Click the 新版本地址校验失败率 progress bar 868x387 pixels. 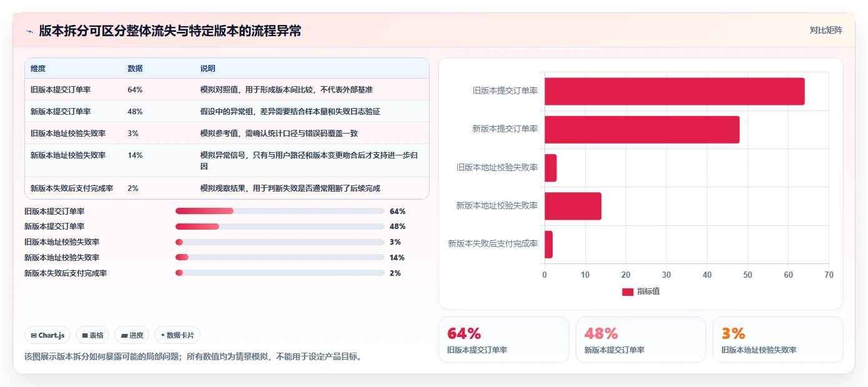point(280,257)
